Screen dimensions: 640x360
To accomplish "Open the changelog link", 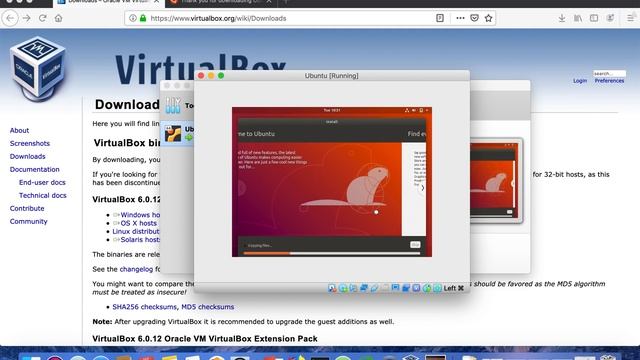I will pyautogui.click(x=136, y=269).
